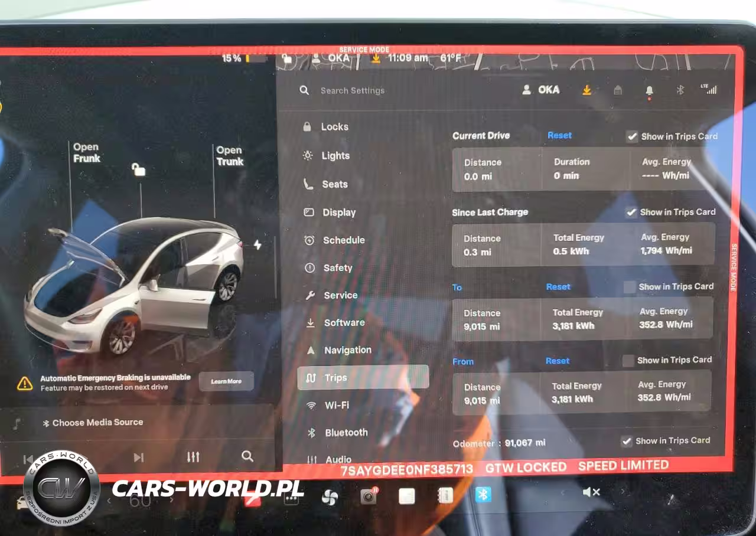
Task: Open audio equalizer settings icon
Action: pyautogui.click(x=193, y=457)
